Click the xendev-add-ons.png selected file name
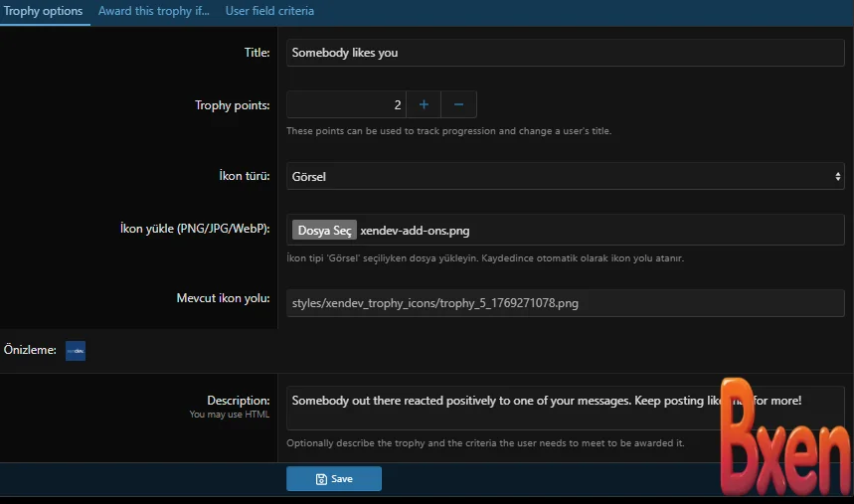 tap(415, 231)
